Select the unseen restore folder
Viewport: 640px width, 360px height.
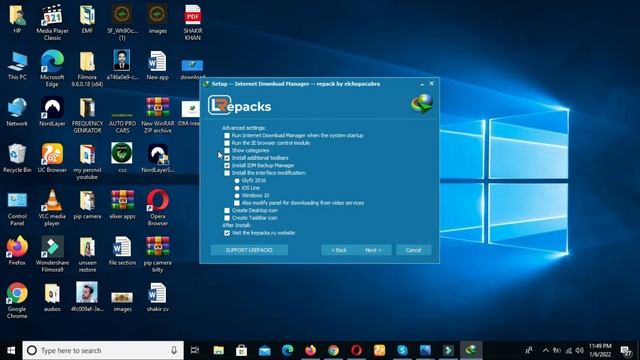pyautogui.click(x=87, y=254)
